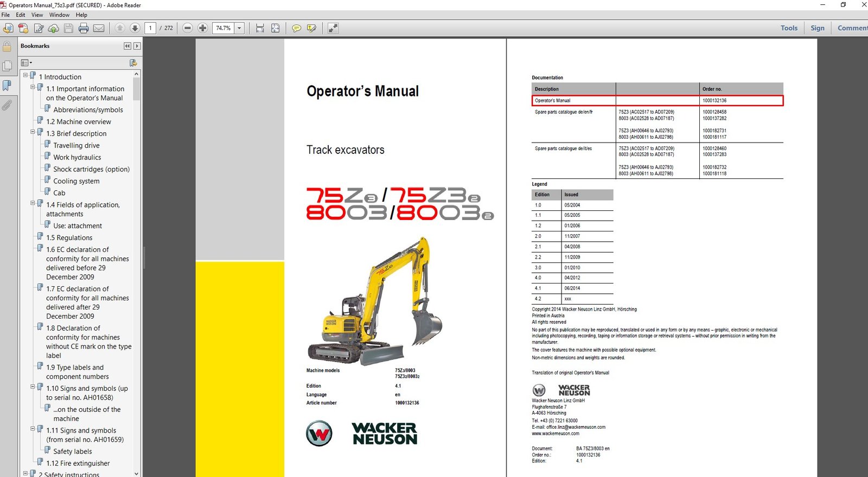Open the zoom percentage dropdown
Screen dimensions: 868x477
click(x=239, y=28)
